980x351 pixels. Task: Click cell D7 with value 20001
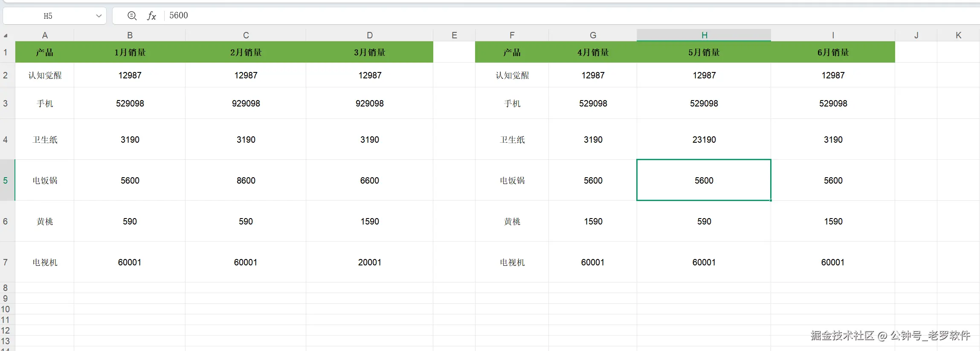click(x=370, y=262)
